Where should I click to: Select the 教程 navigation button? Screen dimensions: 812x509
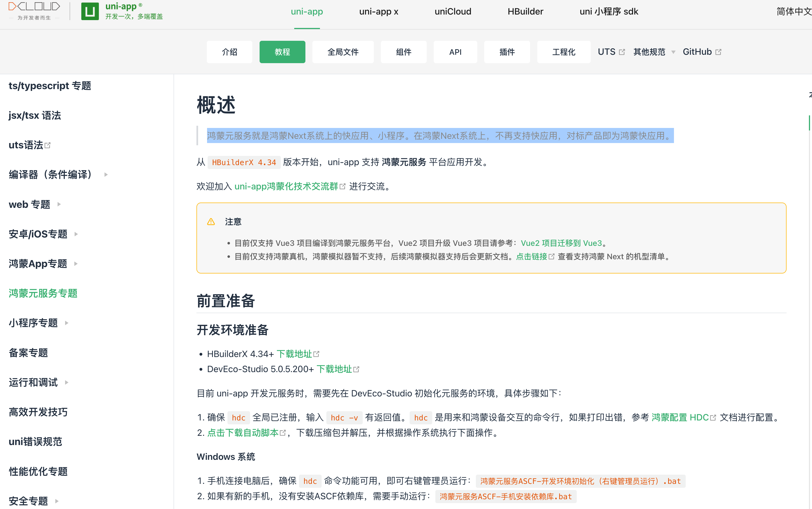tap(282, 52)
